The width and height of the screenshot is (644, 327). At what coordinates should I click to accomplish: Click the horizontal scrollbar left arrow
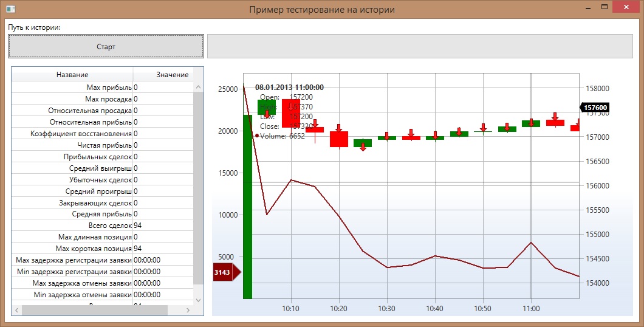(17, 310)
